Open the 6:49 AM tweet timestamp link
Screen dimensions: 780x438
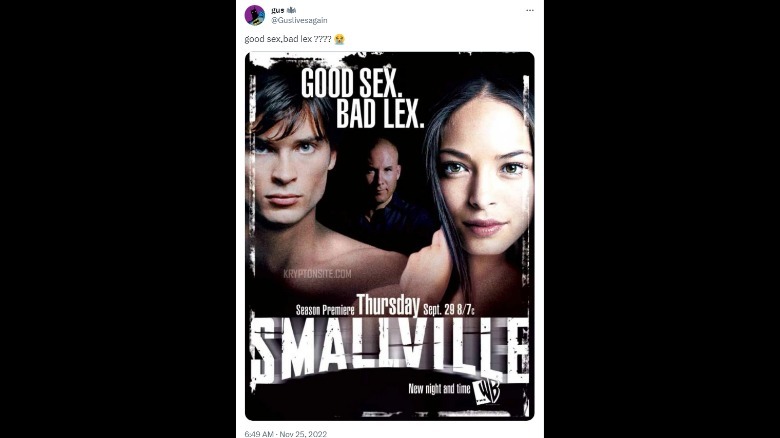tap(259, 434)
